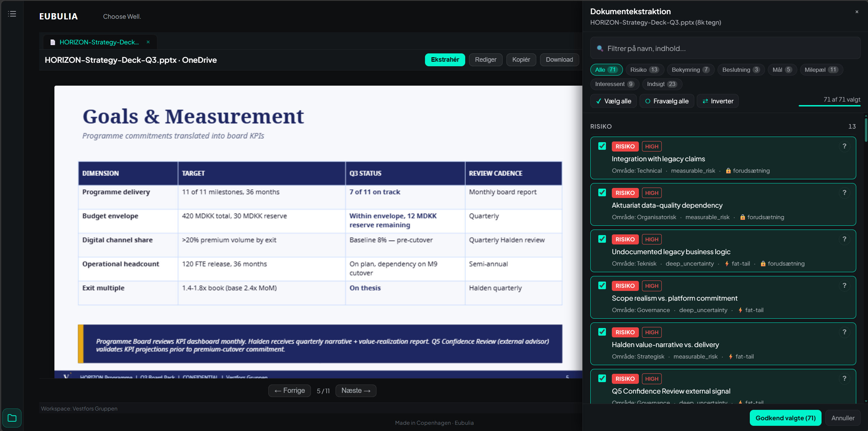Click the search magnifier icon
Viewport: 868px width, 431px height.
[x=600, y=49]
